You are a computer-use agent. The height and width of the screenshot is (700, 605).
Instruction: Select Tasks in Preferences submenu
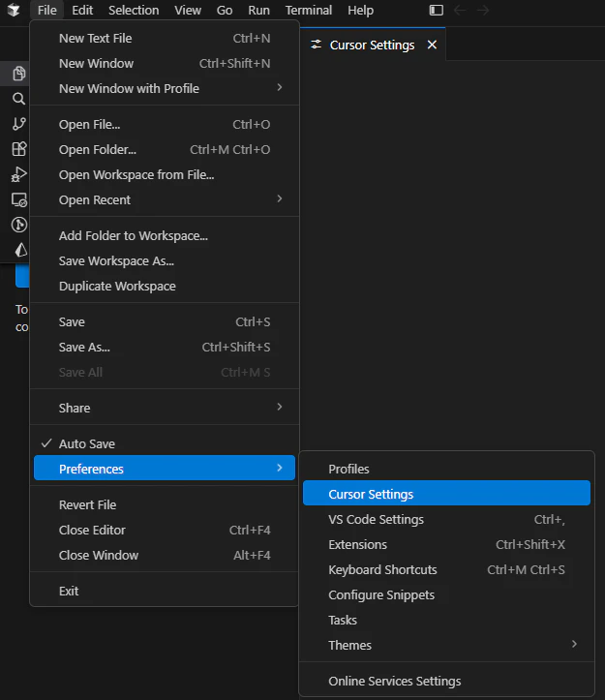[446, 620]
